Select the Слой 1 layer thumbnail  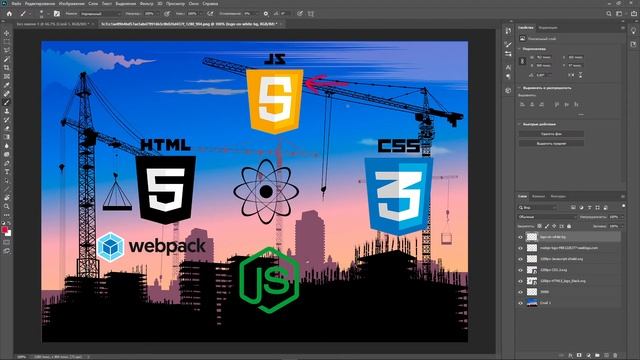click(532, 303)
